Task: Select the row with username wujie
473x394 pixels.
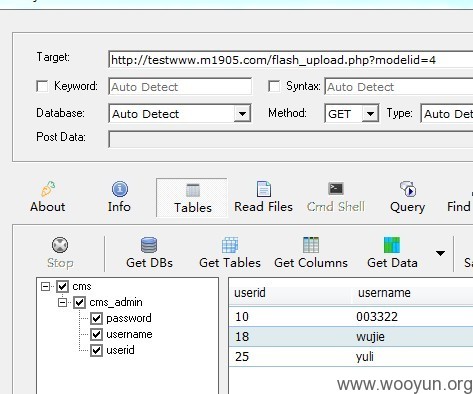Action: 351,336
